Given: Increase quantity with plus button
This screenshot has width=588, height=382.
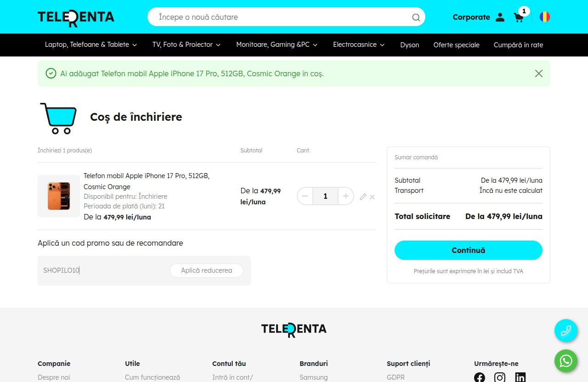Looking at the screenshot, I should 346,196.
